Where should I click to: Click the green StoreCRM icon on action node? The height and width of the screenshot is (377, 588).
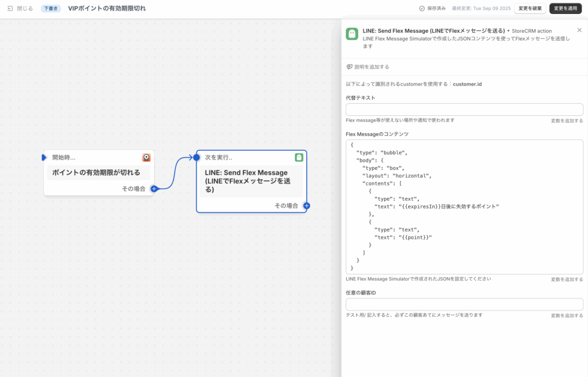point(299,157)
